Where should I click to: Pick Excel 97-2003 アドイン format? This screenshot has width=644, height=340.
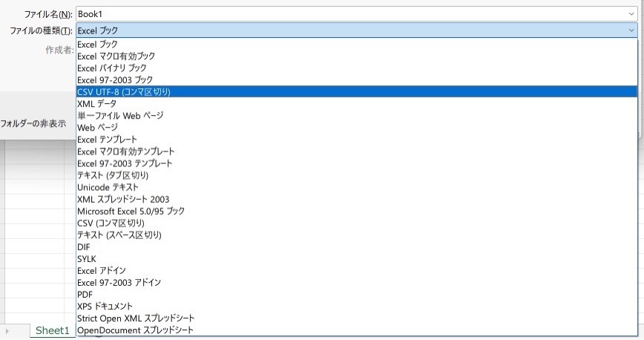[356, 282]
